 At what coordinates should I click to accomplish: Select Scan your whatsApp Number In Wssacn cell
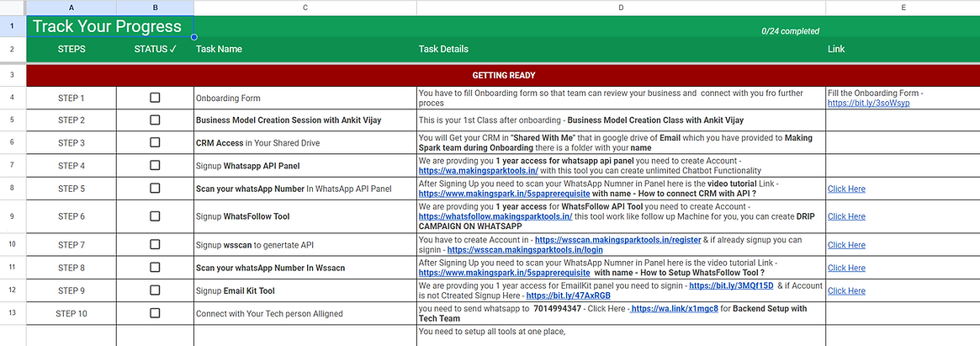pyautogui.click(x=305, y=268)
